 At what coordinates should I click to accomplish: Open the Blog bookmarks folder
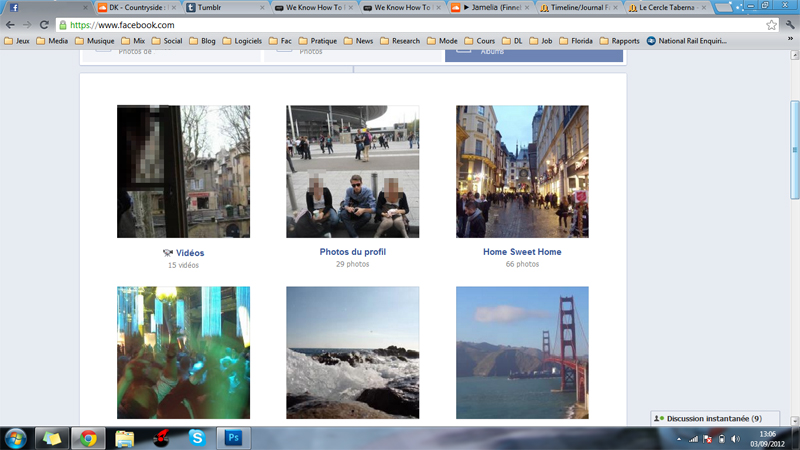pos(202,41)
